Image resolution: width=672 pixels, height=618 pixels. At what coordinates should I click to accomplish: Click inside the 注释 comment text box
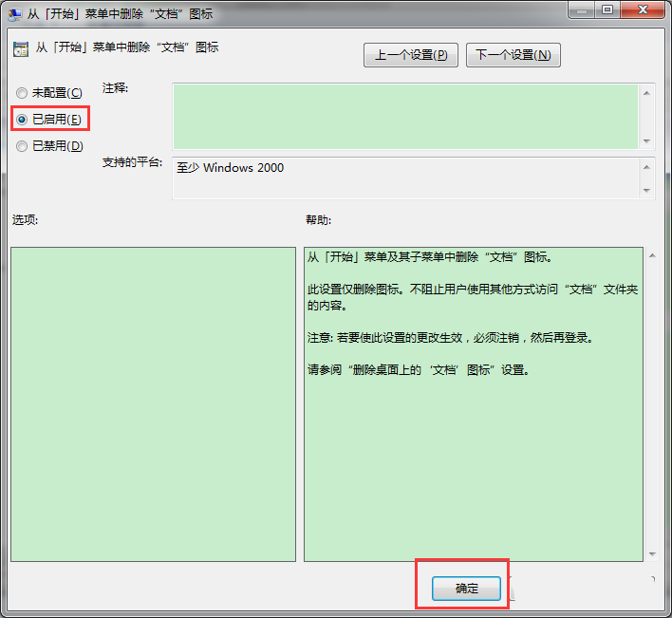tap(405, 117)
